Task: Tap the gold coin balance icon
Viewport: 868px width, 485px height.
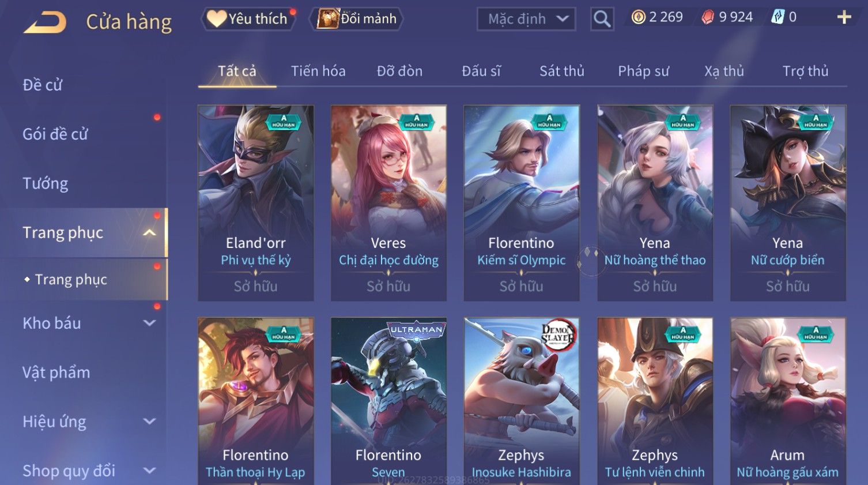Action: tap(638, 17)
